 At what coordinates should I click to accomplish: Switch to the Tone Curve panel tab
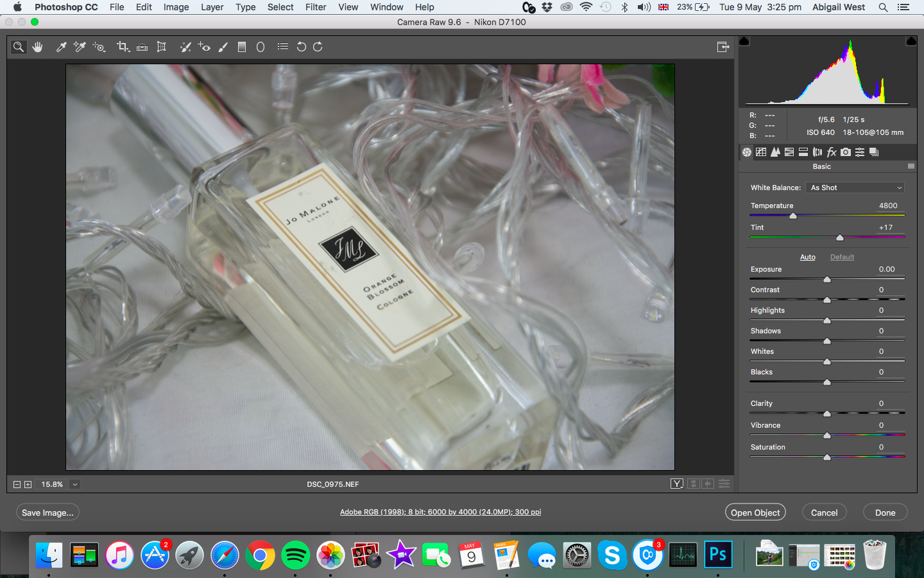761,152
